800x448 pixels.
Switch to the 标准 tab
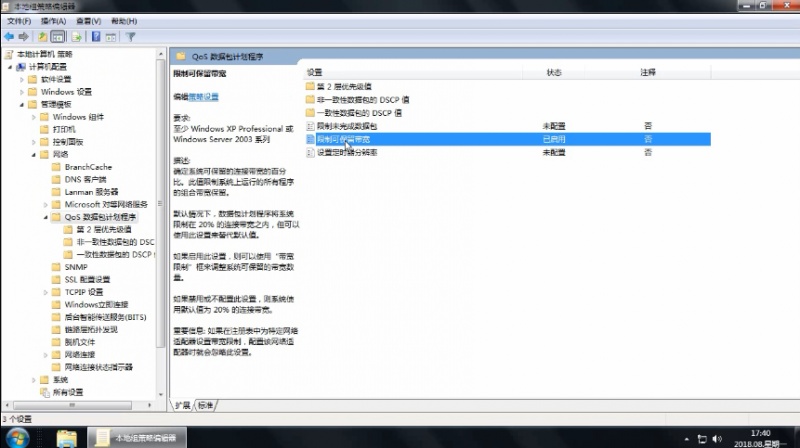206,405
